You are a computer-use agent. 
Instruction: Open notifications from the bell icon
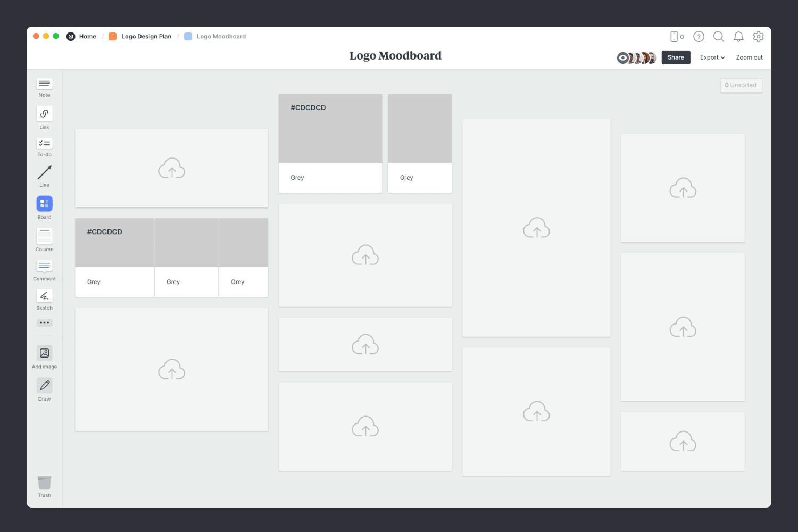pyautogui.click(x=738, y=36)
